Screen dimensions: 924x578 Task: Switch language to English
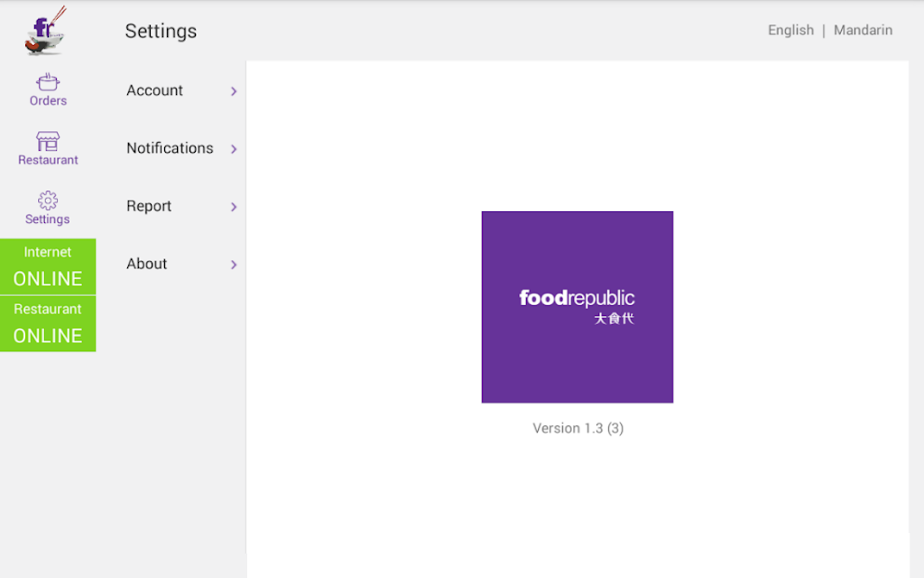click(x=790, y=30)
